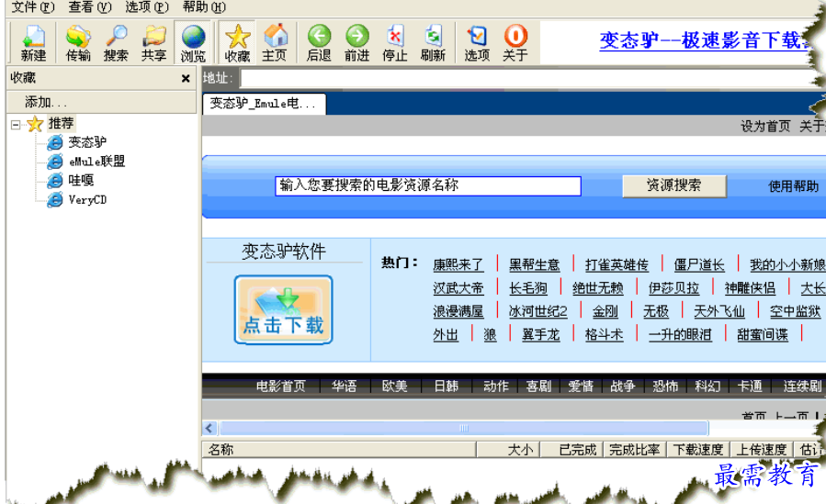This screenshot has height=504, width=826.
Task: Open hot link 天外飞仙
Action: click(x=719, y=311)
